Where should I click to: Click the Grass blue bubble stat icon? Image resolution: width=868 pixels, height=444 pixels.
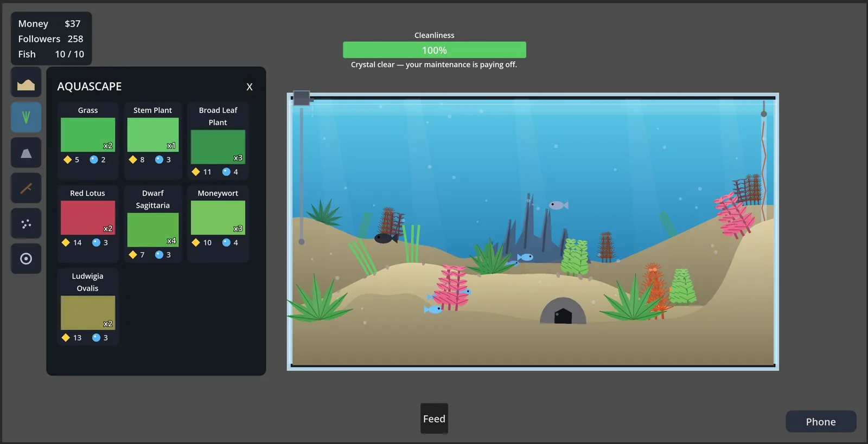[94, 159]
